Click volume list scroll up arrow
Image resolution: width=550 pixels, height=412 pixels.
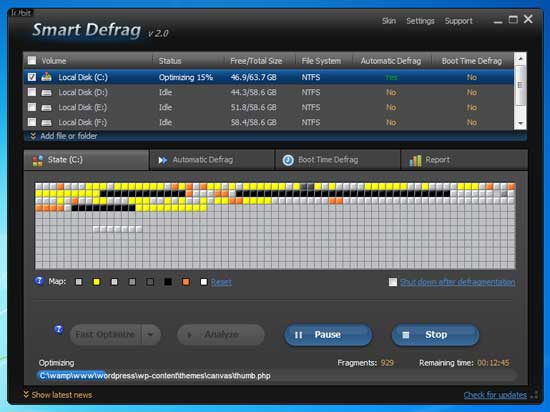click(x=520, y=58)
